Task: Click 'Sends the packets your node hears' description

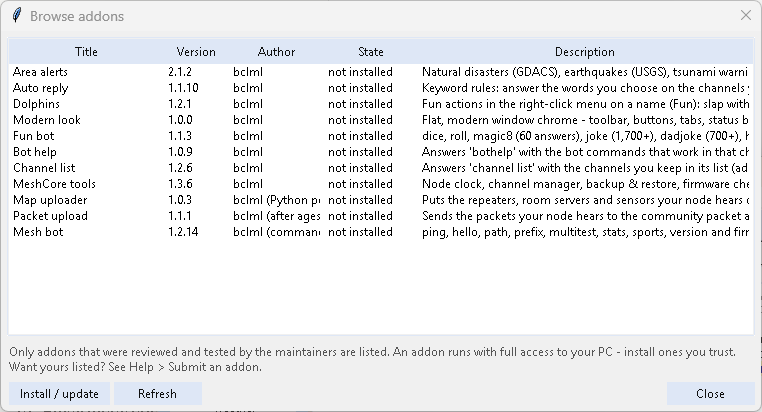Action: [x=585, y=216]
